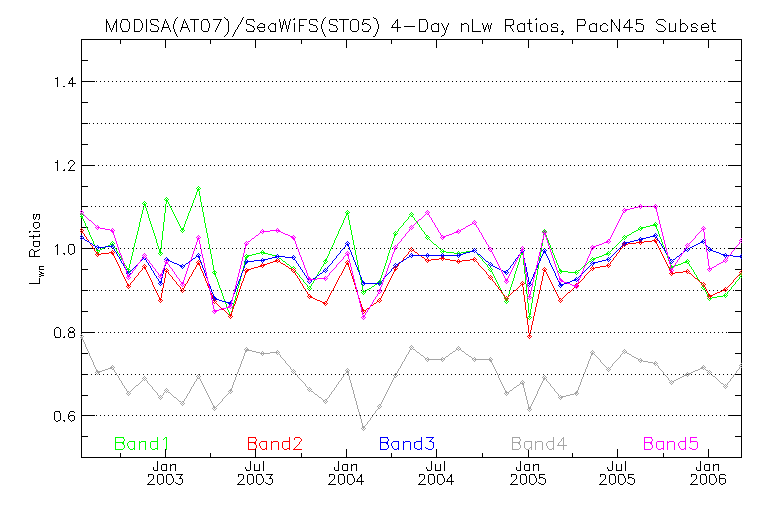Click the 0.6 y-axis tick label
This screenshot has height=512, width=768.
pos(65,416)
